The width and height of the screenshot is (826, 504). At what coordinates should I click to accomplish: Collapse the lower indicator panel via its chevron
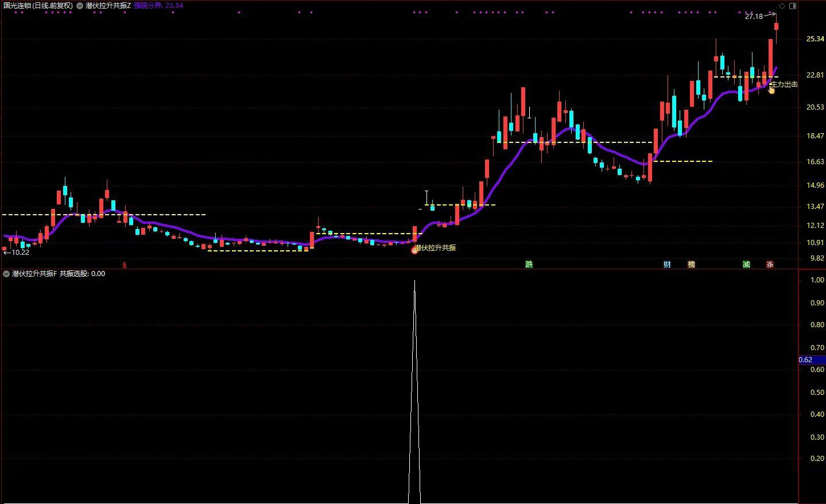[x=6, y=274]
